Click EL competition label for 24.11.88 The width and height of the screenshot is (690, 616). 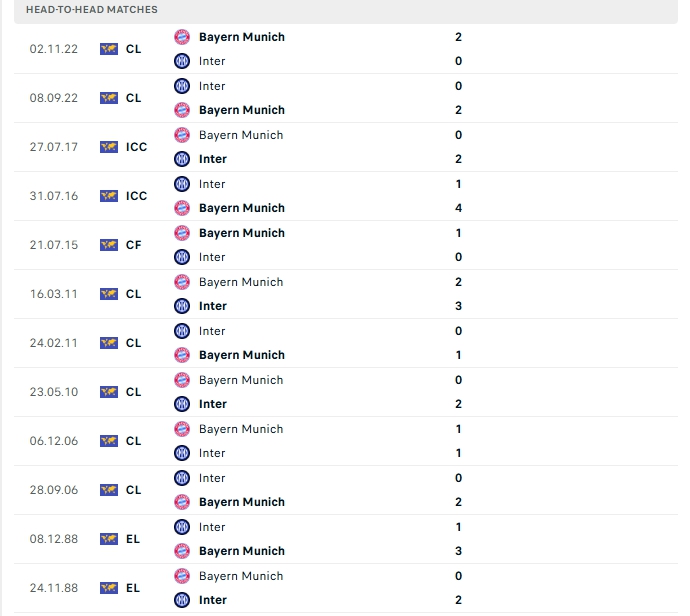pos(133,588)
